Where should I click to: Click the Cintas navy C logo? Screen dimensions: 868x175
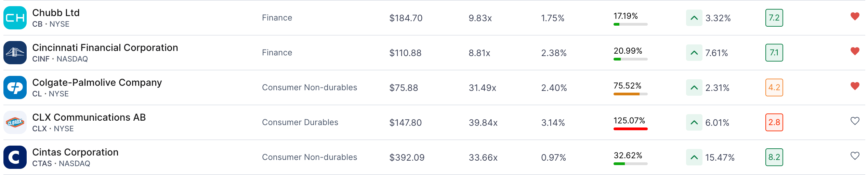click(x=15, y=157)
